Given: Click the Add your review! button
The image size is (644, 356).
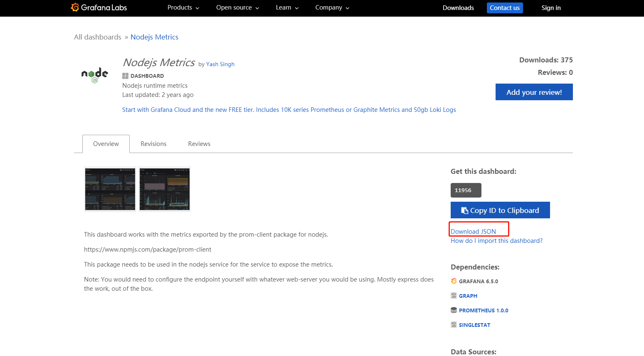Looking at the screenshot, I should [534, 92].
